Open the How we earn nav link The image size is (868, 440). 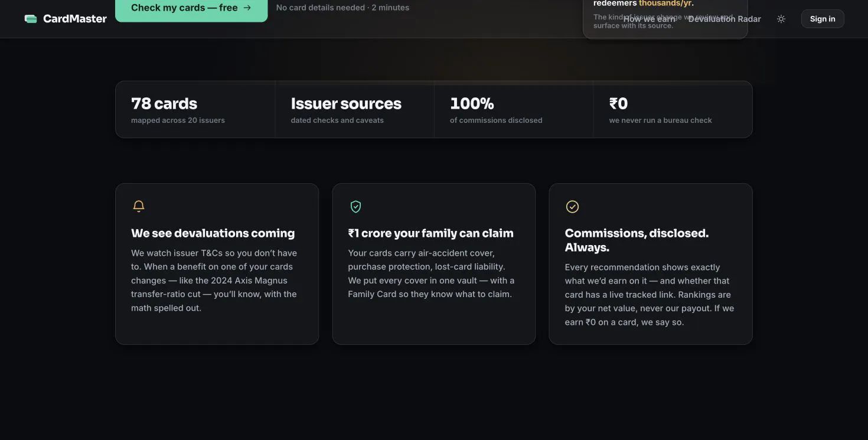[650, 19]
